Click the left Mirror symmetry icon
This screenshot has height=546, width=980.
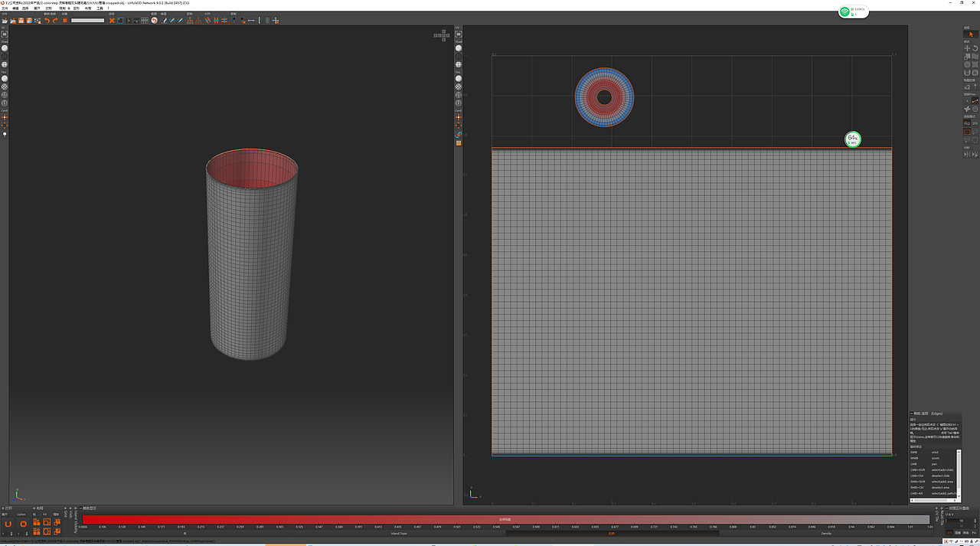[x=967, y=155]
